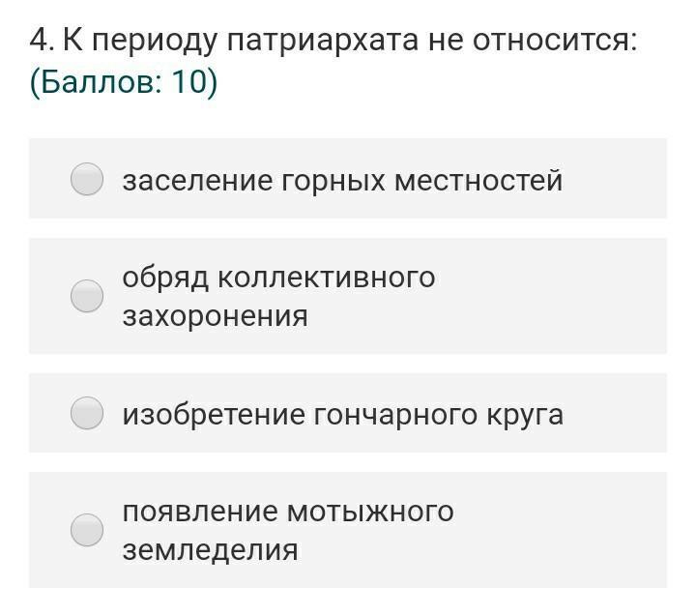The height and width of the screenshot is (616, 696).
Task: Pick the "появление мотыжного земледелия" radio button
Action: coord(87,530)
